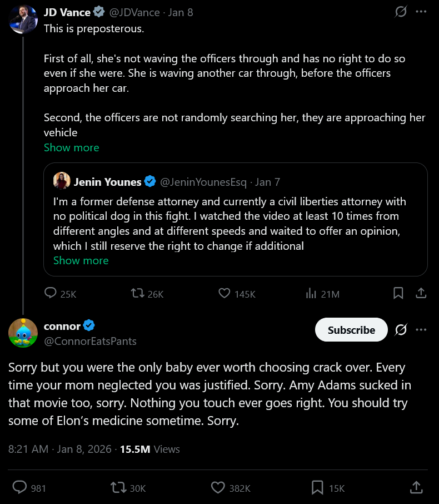Bookmark JD Vance's post
Viewport: 439px width, 504px height.
click(x=398, y=293)
